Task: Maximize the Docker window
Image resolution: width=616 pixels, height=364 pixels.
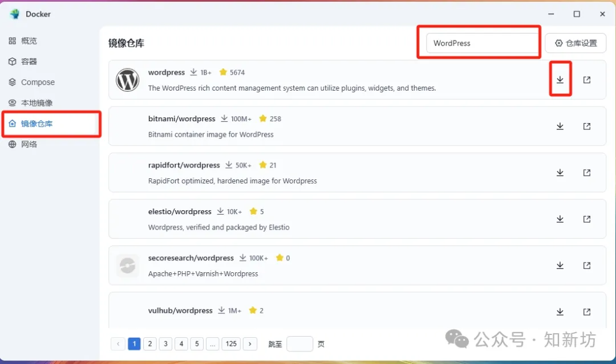Action: coord(576,14)
